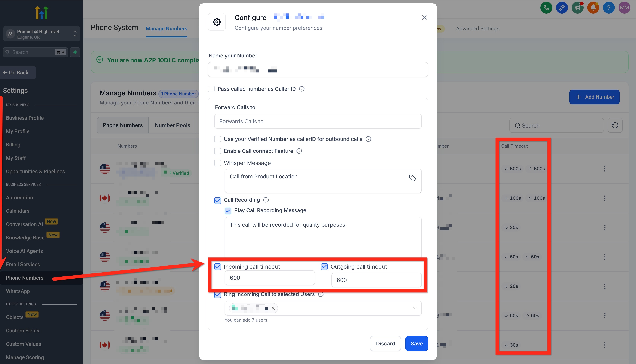This screenshot has height=364, width=636.
Task: Click the green lightning bolt quick actions icon
Action: (x=75, y=52)
